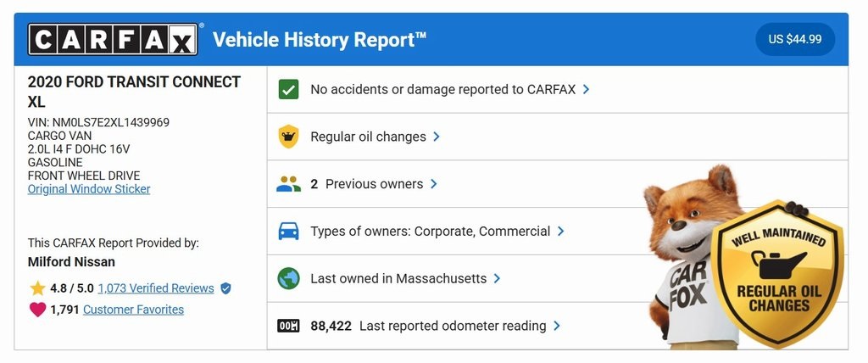Expand the Last owned in Massachusetts chevron
The height and width of the screenshot is (363, 868).
pyautogui.click(x=497, y=278)
